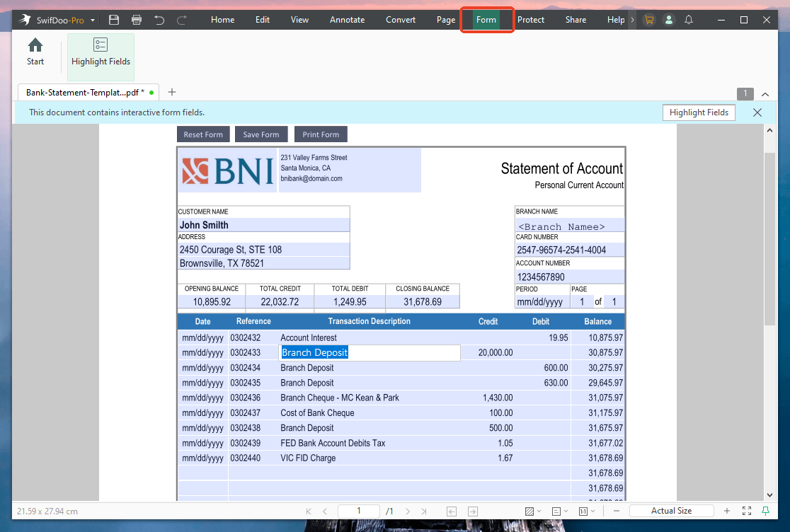Redo the last action

coord(182,20)
